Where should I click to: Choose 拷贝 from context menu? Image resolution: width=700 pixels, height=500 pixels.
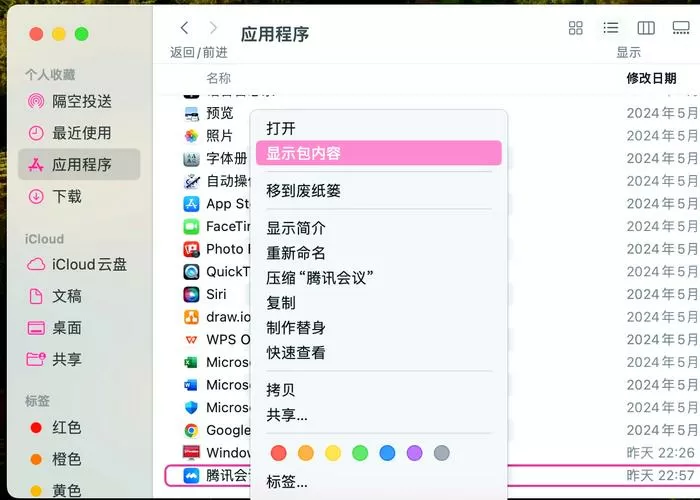[x=379, y=390]
